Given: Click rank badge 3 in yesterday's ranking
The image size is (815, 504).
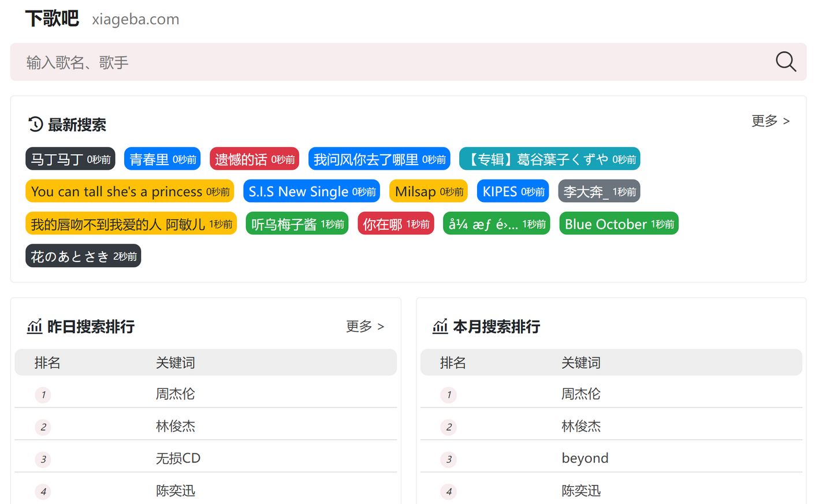Looking at the screenshot, I should (x=43, y=460).
